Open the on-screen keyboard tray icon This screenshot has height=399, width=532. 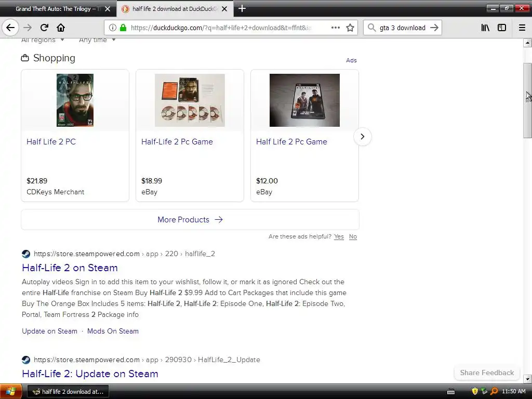450,392
